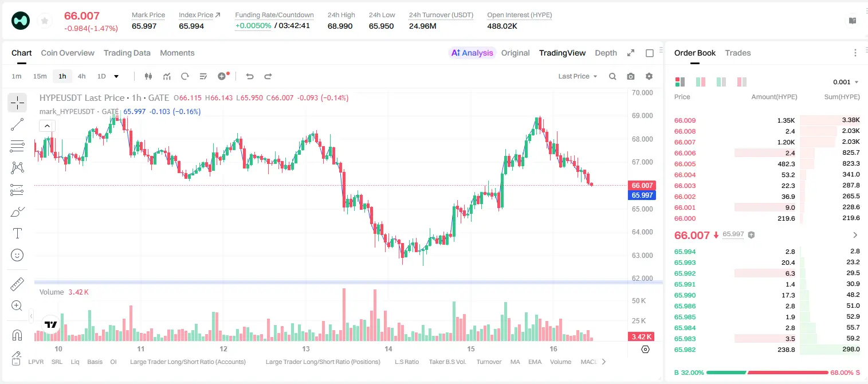Toggle the chart layout square checkbox
868x384 pixels.
(x=650, y=53)
